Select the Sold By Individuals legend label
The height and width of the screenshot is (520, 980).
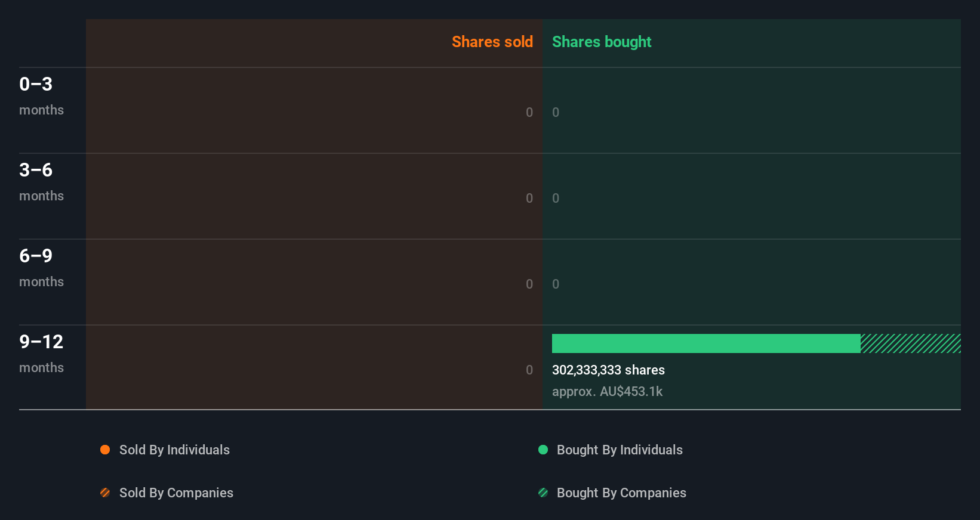tap(174, 450)
